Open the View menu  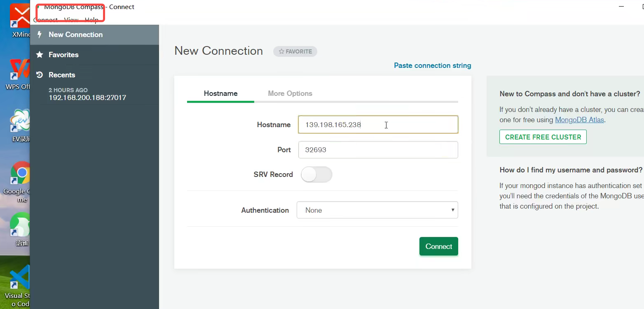click(x=71, y=20)
